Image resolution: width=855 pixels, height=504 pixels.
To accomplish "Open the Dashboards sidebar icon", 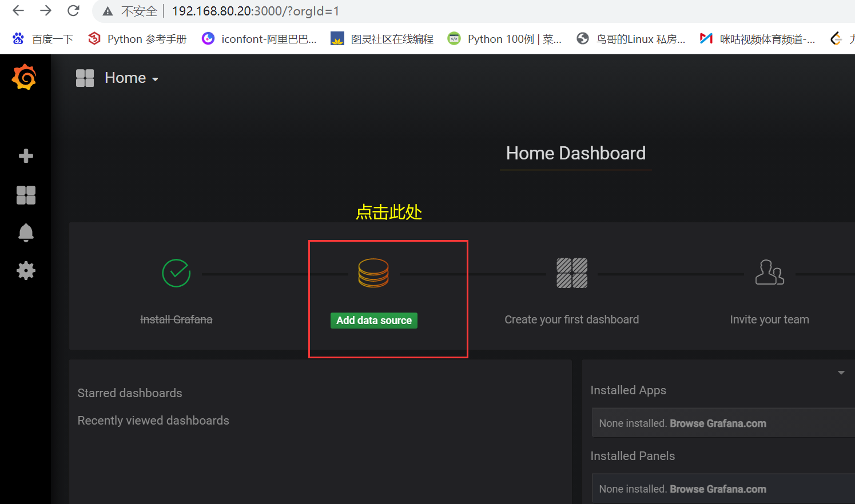I will pyautogui.click(x=26, y=195).
